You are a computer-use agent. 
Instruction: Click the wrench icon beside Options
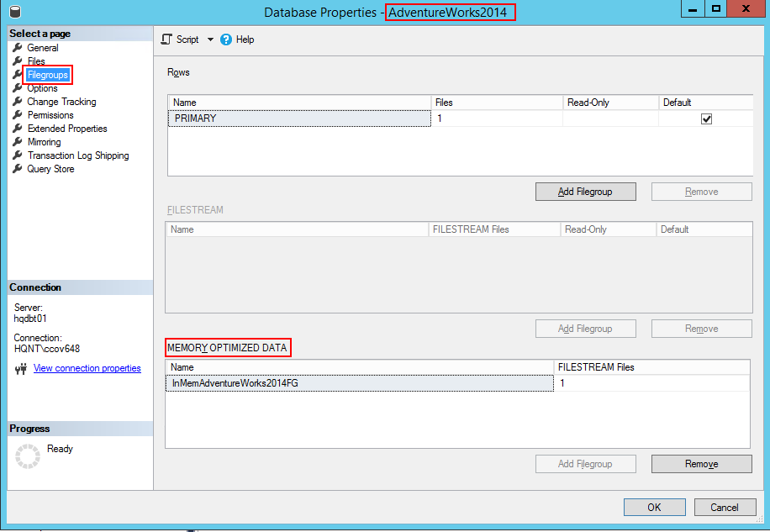(x=17, y=88)
